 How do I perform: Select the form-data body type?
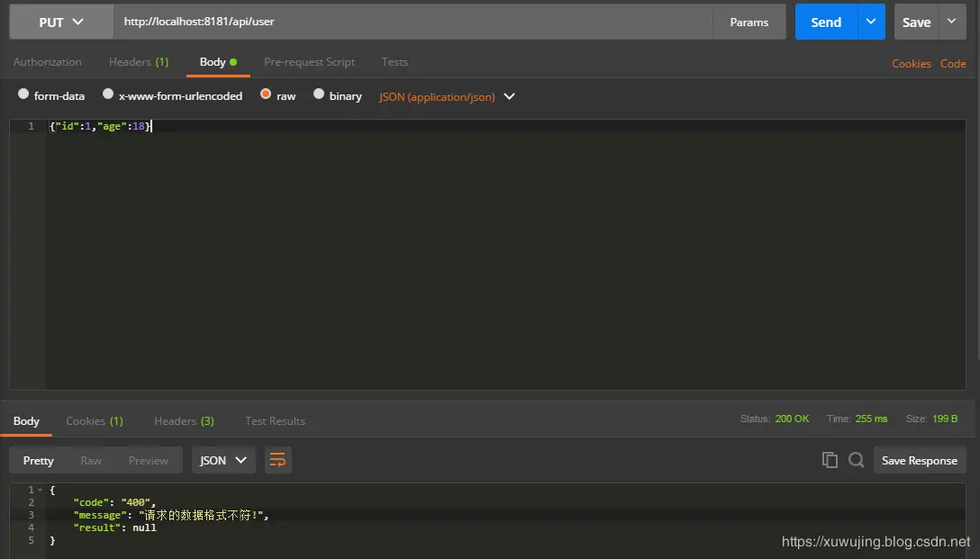pos(23,94)
